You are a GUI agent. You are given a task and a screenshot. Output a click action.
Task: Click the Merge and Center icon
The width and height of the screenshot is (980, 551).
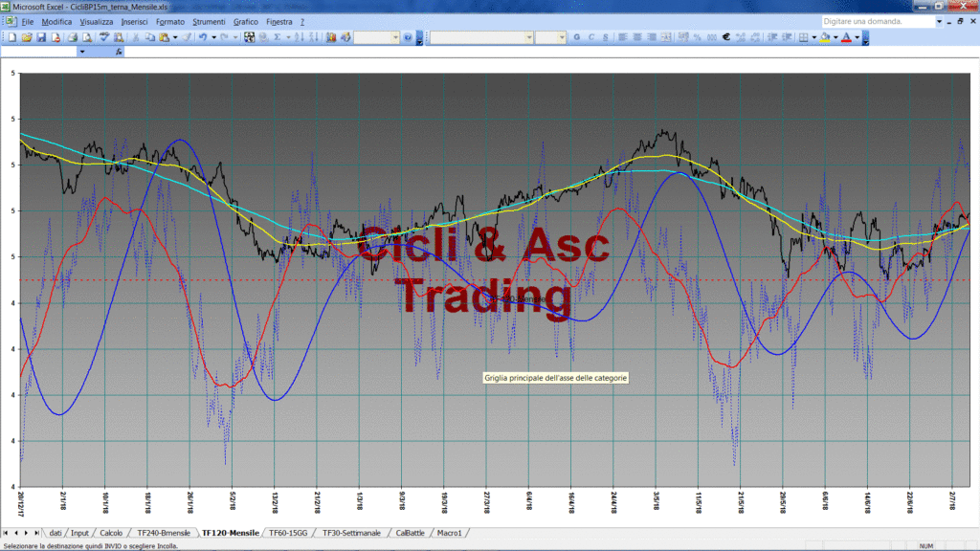666,37
